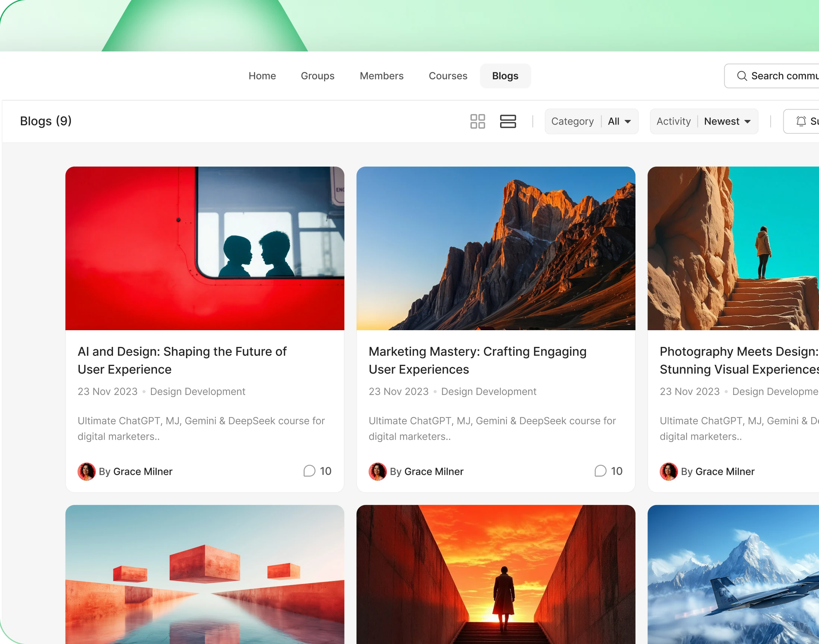Select the Blogs tab

[x=505, y=76]
